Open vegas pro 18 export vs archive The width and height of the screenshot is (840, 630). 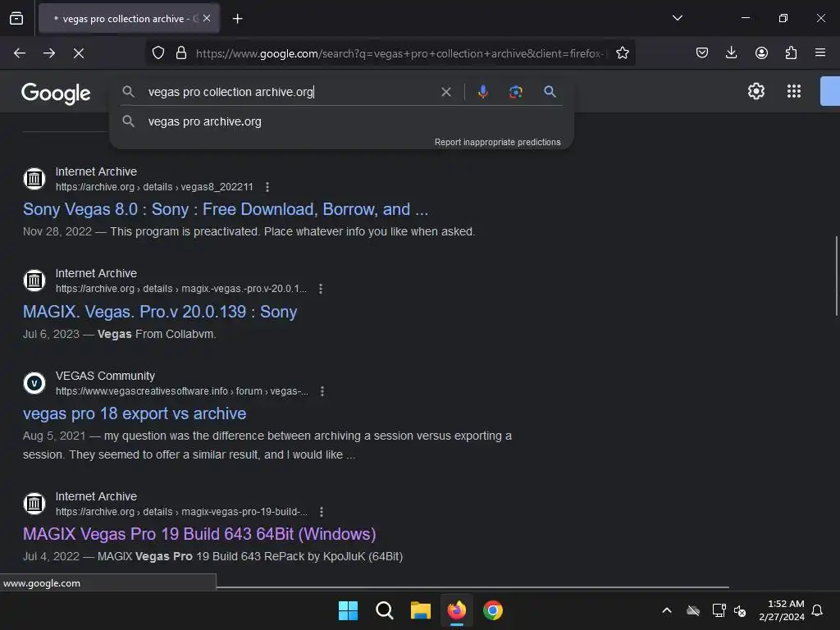point(135,413)
